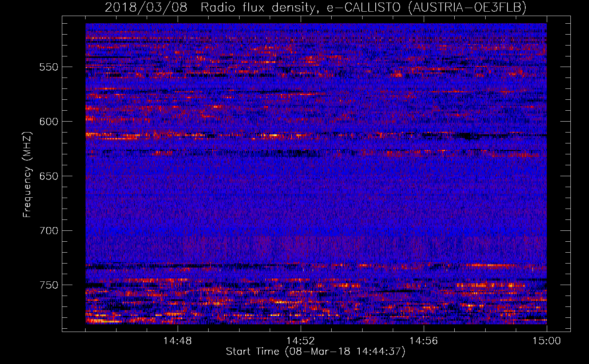This screenshot has width=589, height=364.
Task: Click the 750 frequency tick label
Action: click(49, 285)
